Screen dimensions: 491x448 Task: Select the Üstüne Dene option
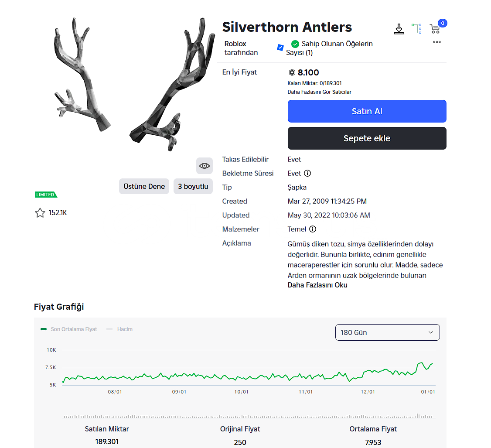144,186
